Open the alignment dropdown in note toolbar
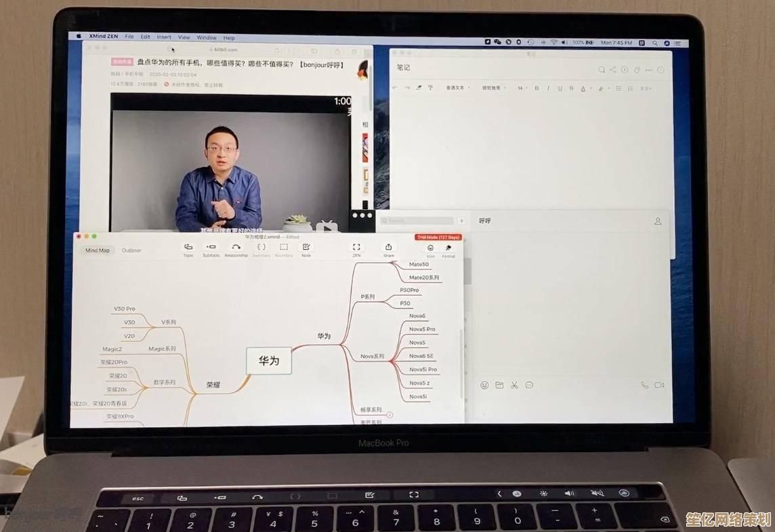 646,89
